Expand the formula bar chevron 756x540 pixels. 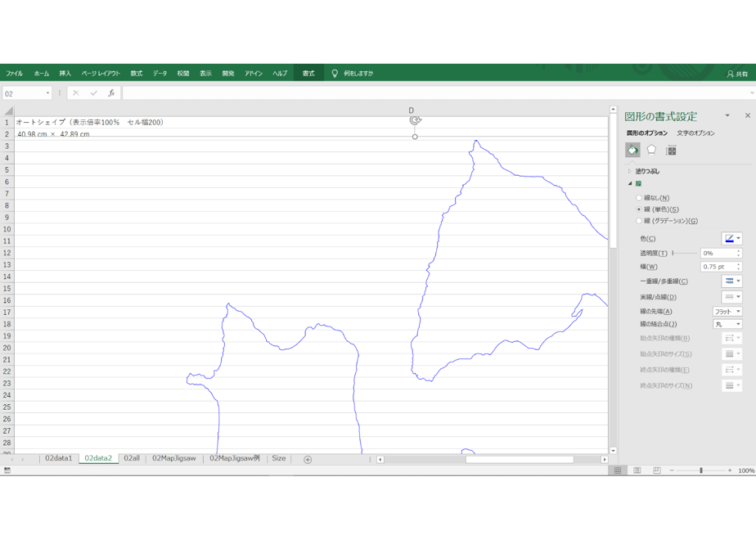pos(752,93)
